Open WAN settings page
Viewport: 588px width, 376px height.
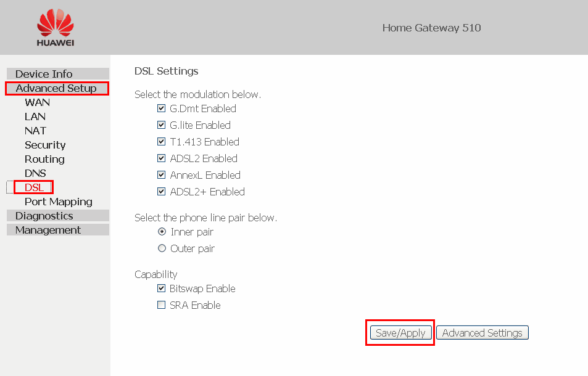37,102
